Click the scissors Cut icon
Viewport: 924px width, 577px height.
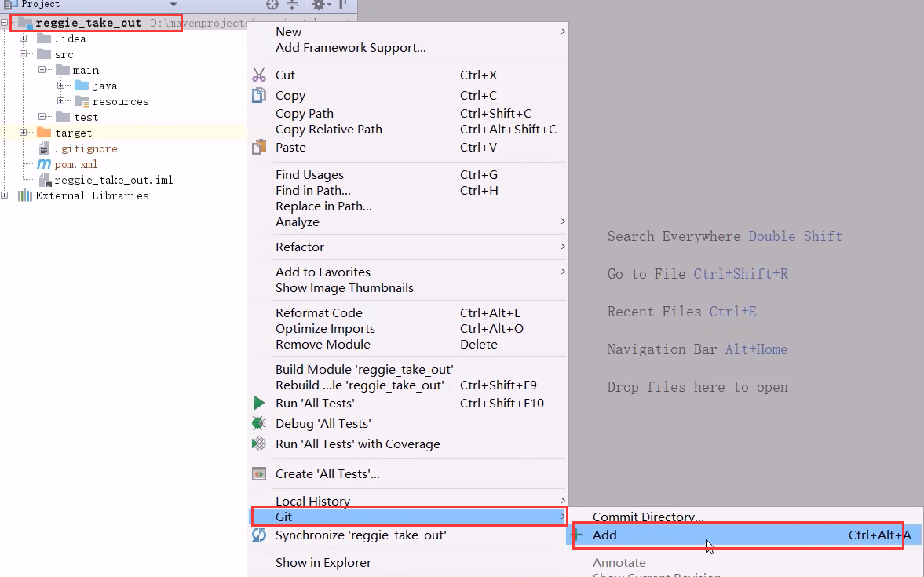(x=259, y=75)
